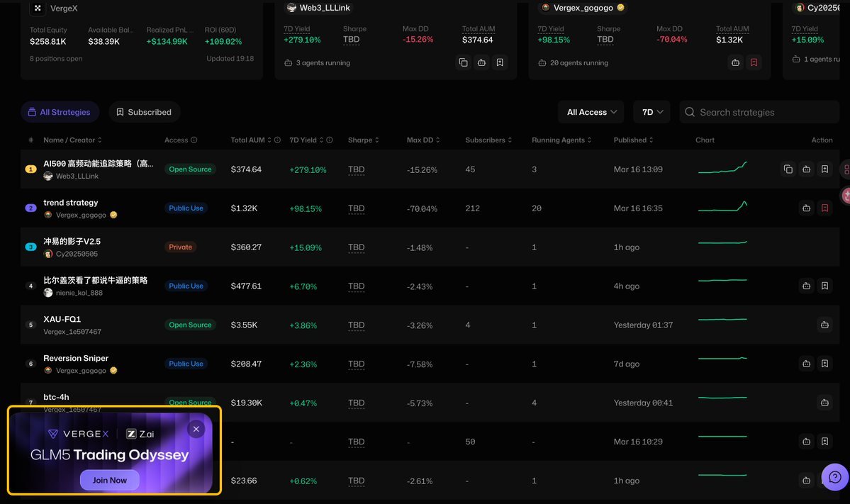Click 212 subscribers count cell
The image size is (850, 504).
point(472,208)
